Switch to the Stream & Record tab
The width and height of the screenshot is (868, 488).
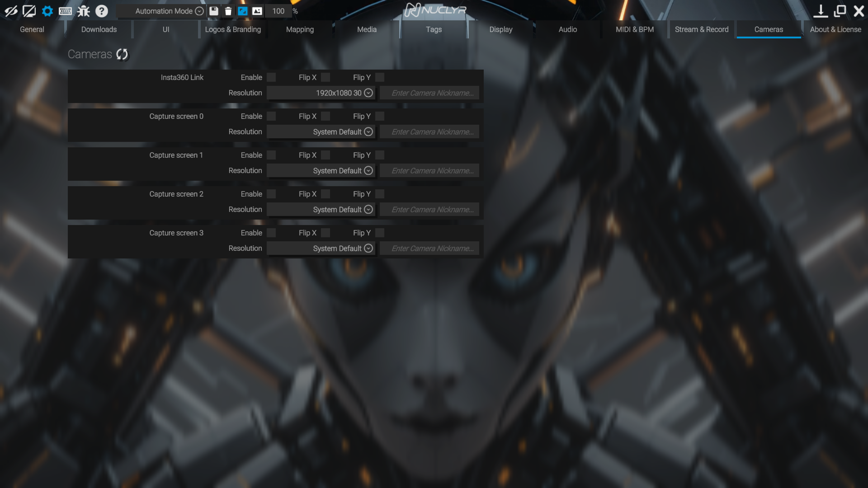click(x=702, y=29)
